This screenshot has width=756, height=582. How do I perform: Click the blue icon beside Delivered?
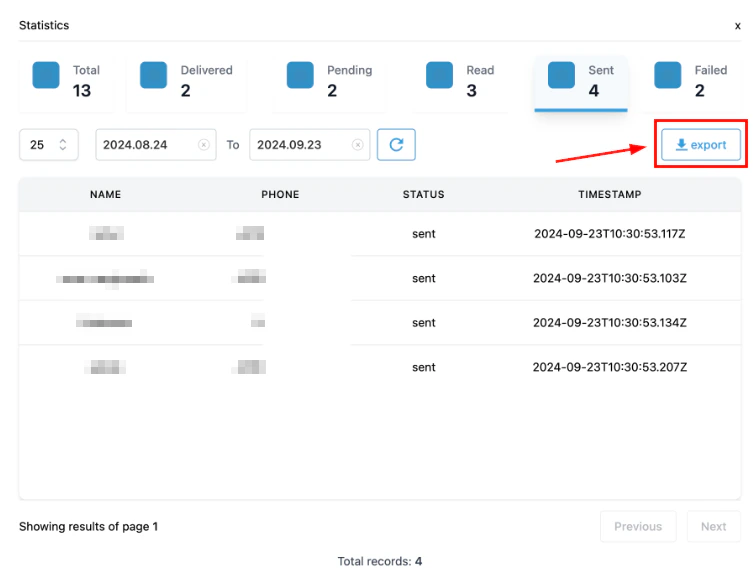[x=153, y=75]
